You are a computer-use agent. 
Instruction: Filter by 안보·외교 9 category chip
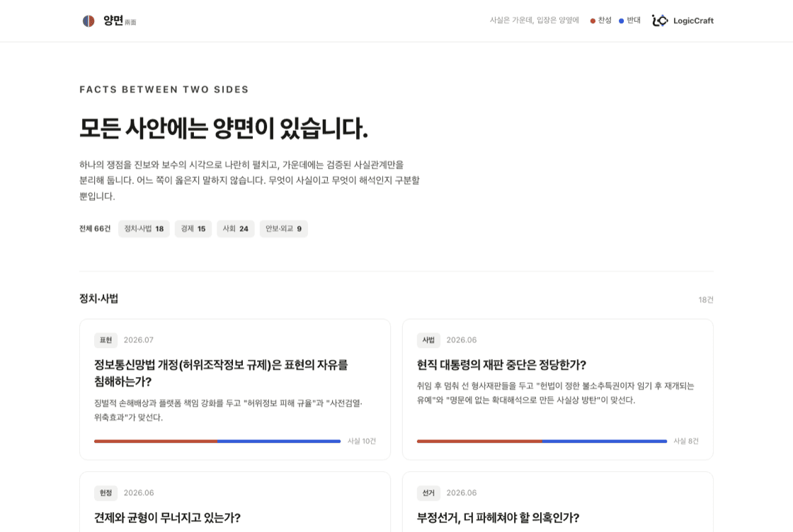[x=284, y=229]
